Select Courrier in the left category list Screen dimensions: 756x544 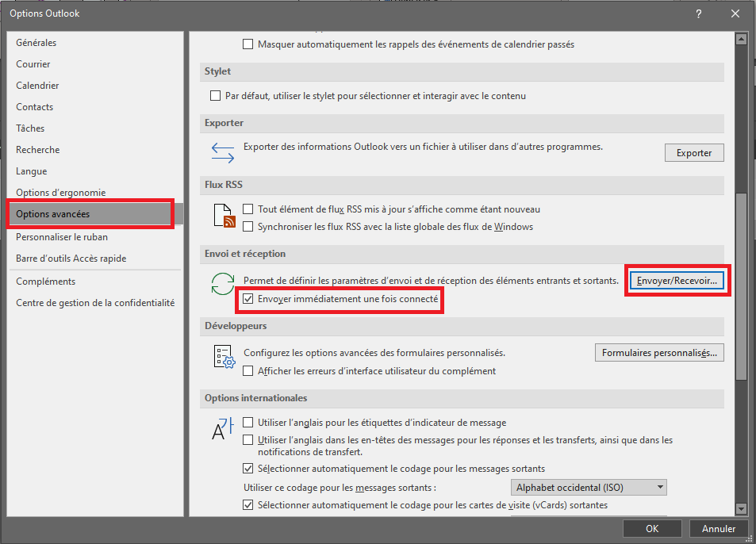tap(33, 64)
